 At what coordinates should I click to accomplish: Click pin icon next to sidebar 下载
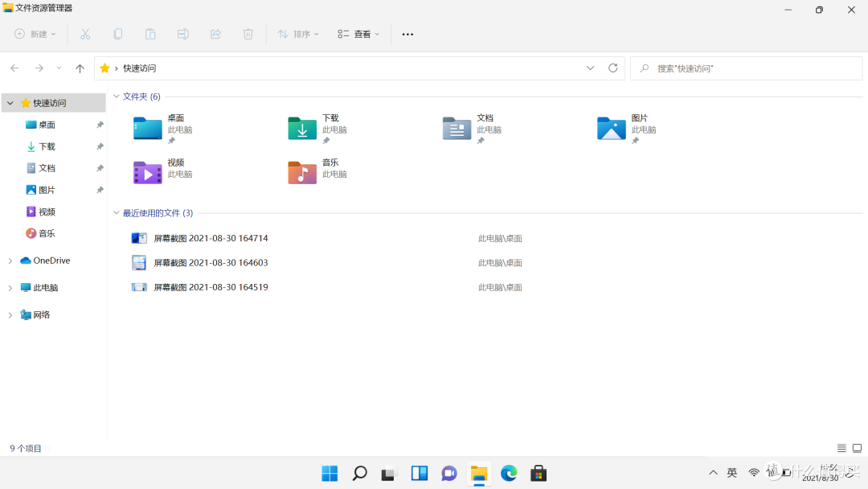pos(100,146)
